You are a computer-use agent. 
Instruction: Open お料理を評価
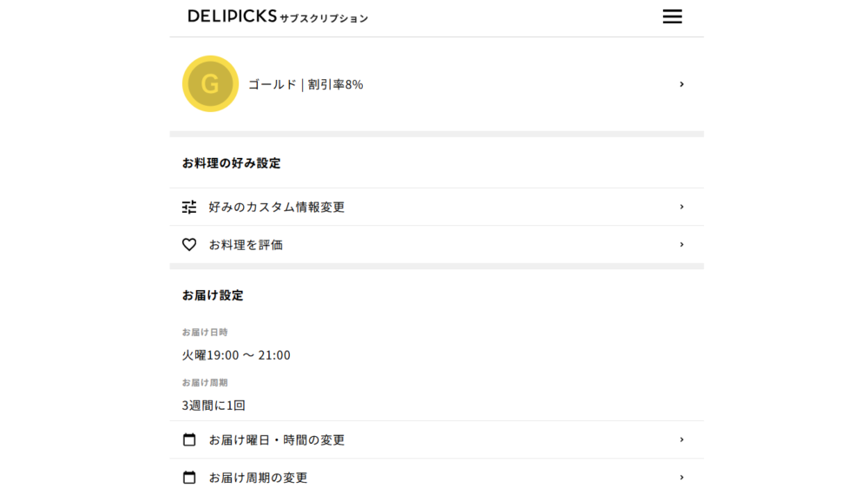click(437, 244)
